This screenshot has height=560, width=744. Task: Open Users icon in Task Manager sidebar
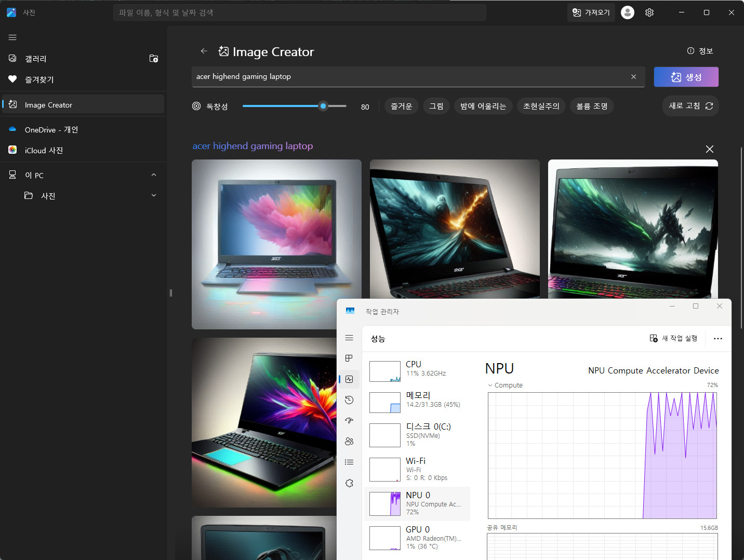[349, 442]
